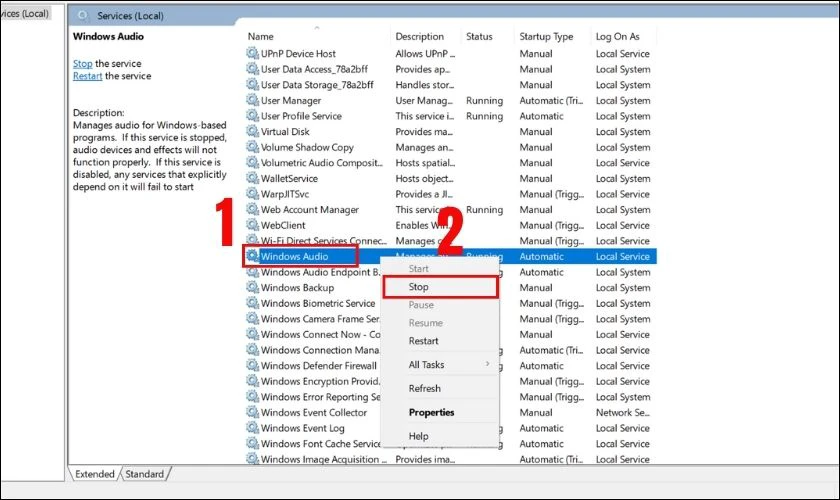Select Wi-Fi Direct Services Connection row
The image size is (840, 500).
pyautogui.click(x=451, y=241)
